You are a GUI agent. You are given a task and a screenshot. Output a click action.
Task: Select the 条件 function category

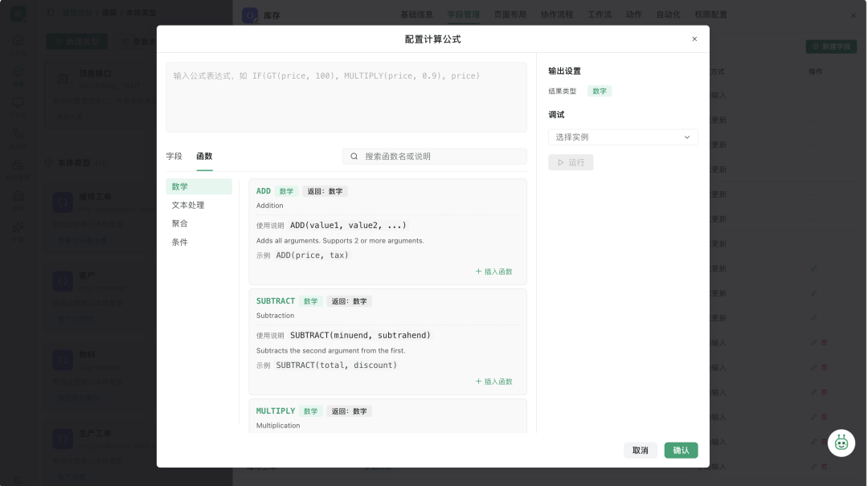click(x=199, y=242)
